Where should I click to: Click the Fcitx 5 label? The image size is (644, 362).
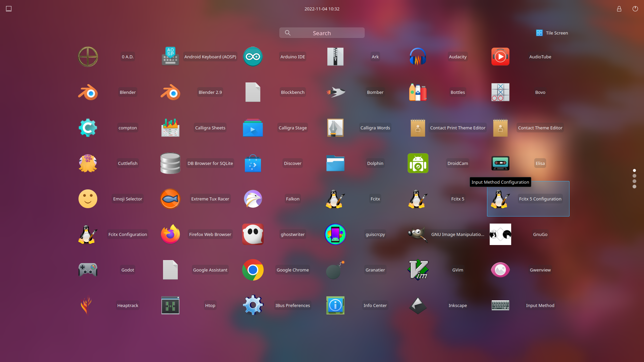point(458,199)
